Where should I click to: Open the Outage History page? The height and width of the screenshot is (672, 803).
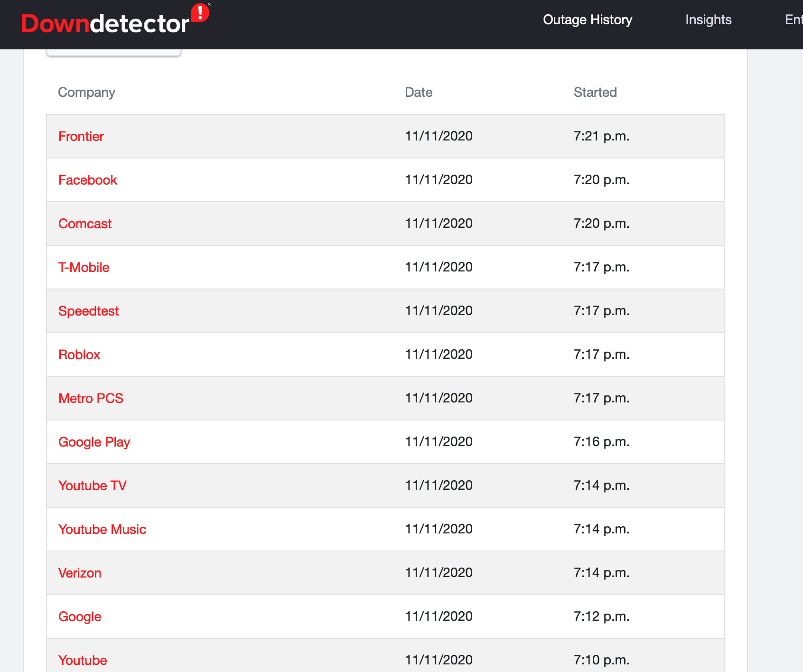pos(588,20)
